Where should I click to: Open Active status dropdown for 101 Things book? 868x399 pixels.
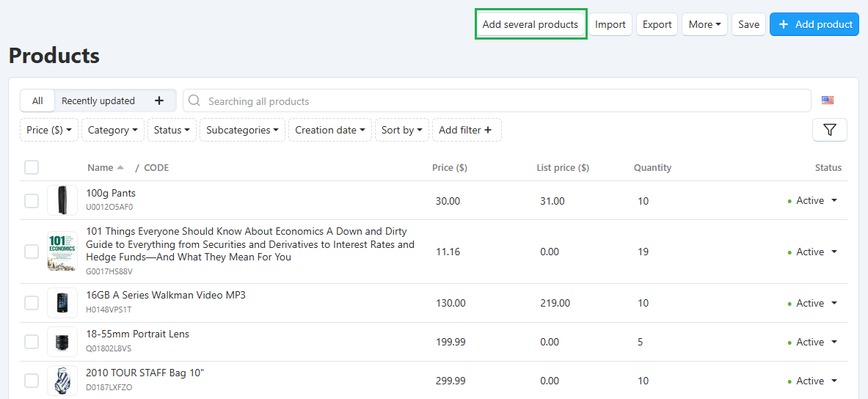[813, 252]
